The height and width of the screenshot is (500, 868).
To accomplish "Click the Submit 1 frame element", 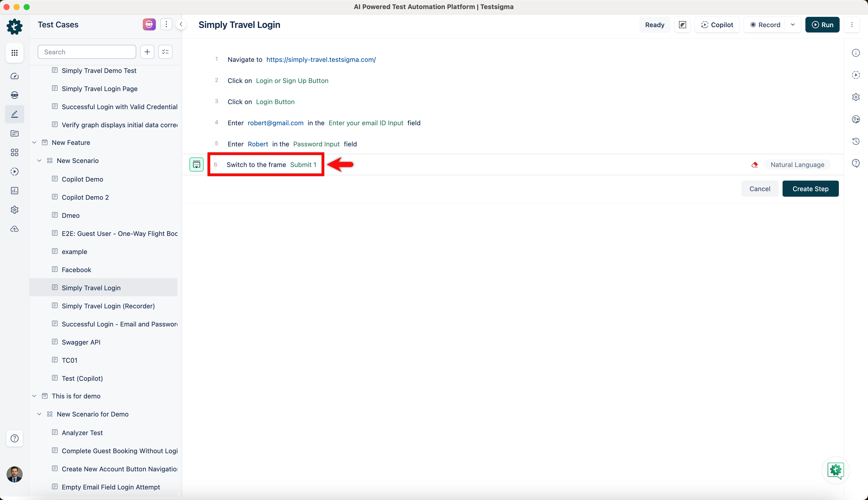I will [x=303, y=165].
